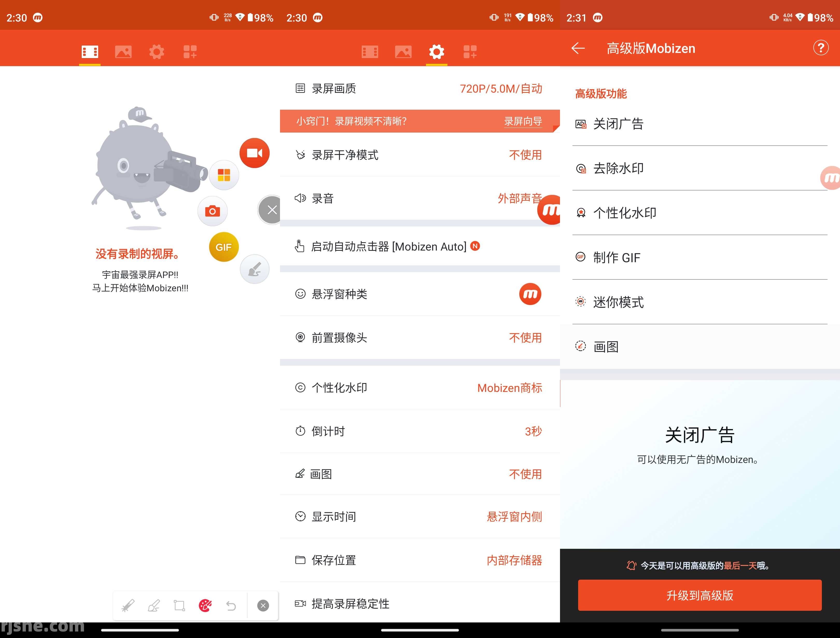The width and height of the screenshot is (840, 638).
Task: Change 前置摄像头 setting
Action: [x=420, y=337]
